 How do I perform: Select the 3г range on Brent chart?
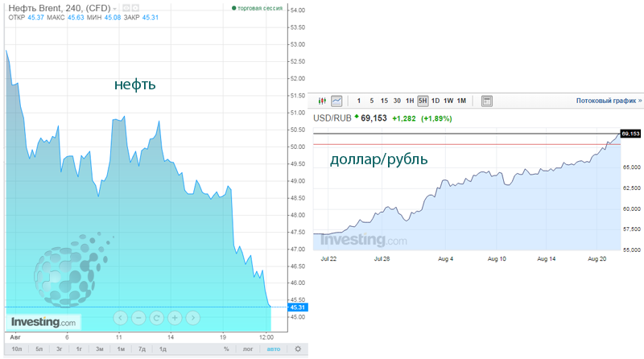click(x=59, y=349)
